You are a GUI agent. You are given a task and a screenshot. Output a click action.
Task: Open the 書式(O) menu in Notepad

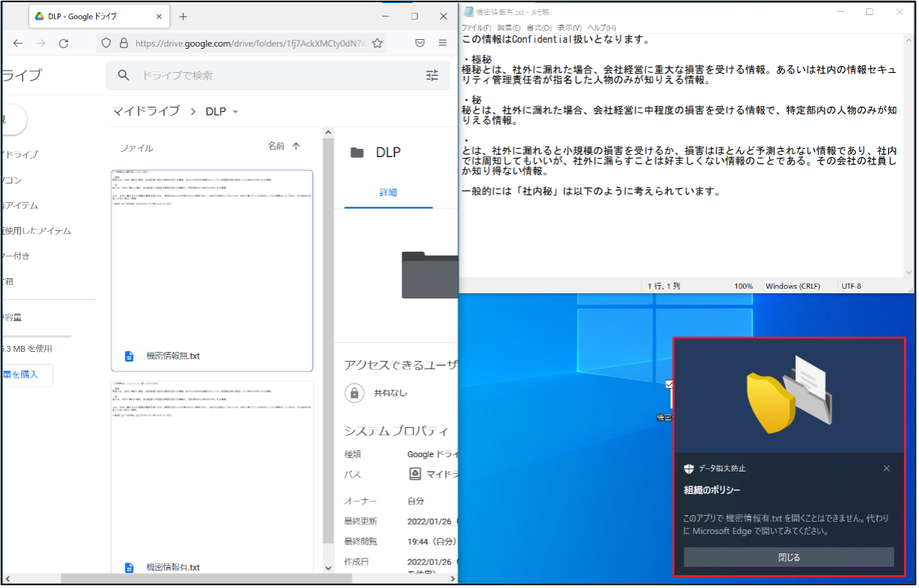[538, 28]
